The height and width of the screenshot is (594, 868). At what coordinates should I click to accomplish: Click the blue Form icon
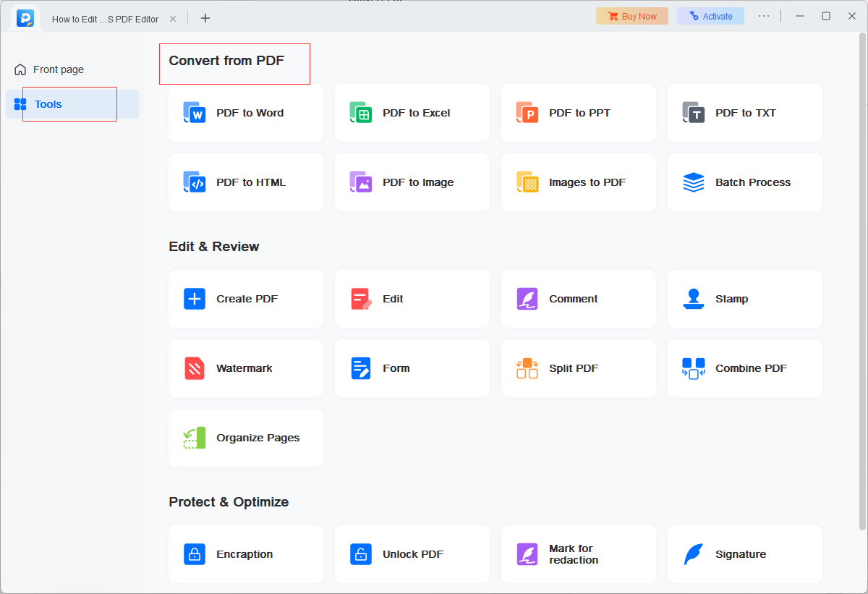[x=361, y=368]
